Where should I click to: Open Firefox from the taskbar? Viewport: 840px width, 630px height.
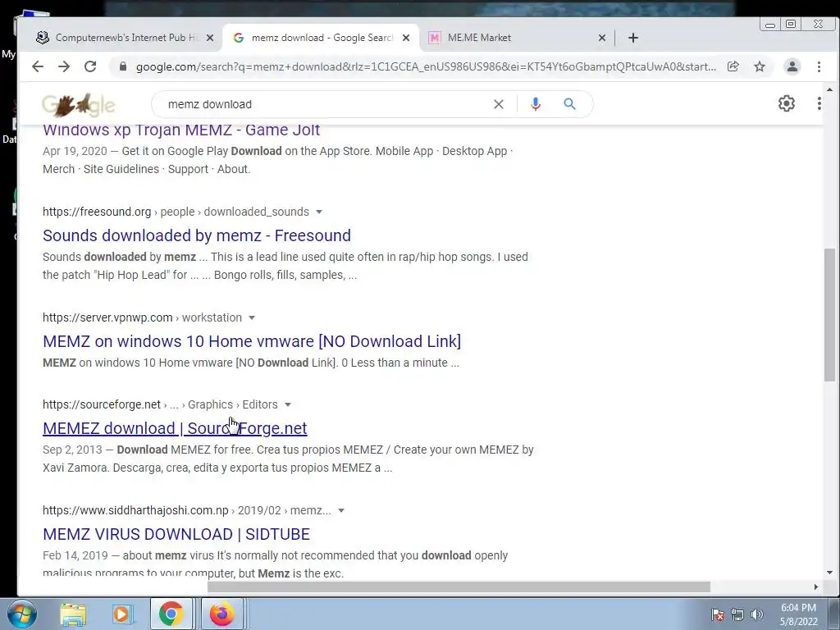pyautogui.click(x=221, y=614)
